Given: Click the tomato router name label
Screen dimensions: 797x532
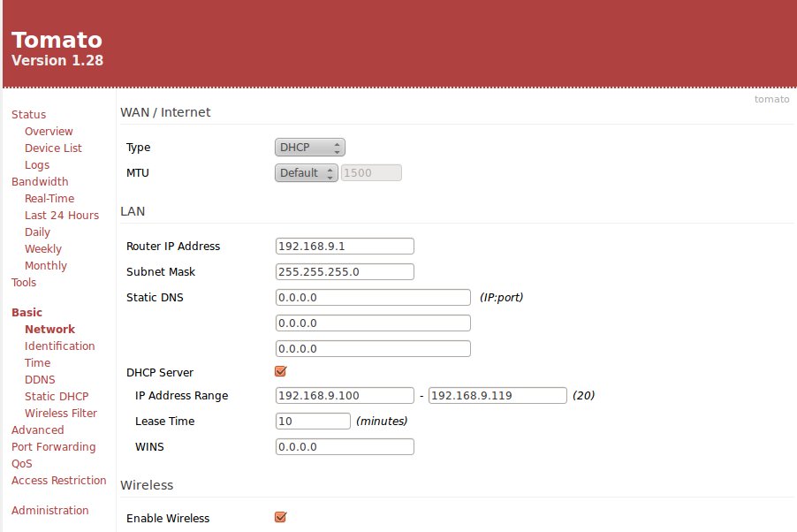Looking at the screenshot, I should coord(771,99).
